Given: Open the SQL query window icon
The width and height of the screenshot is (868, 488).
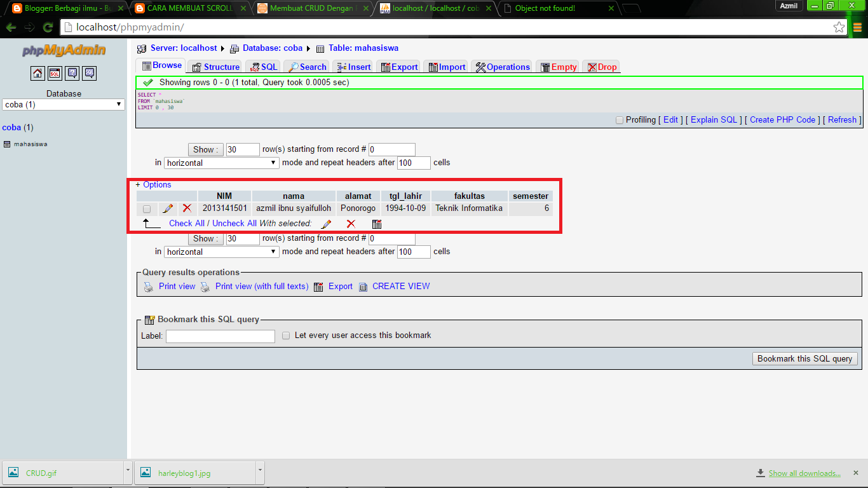Looking at the screenshot, I should [x=55, y=73].
